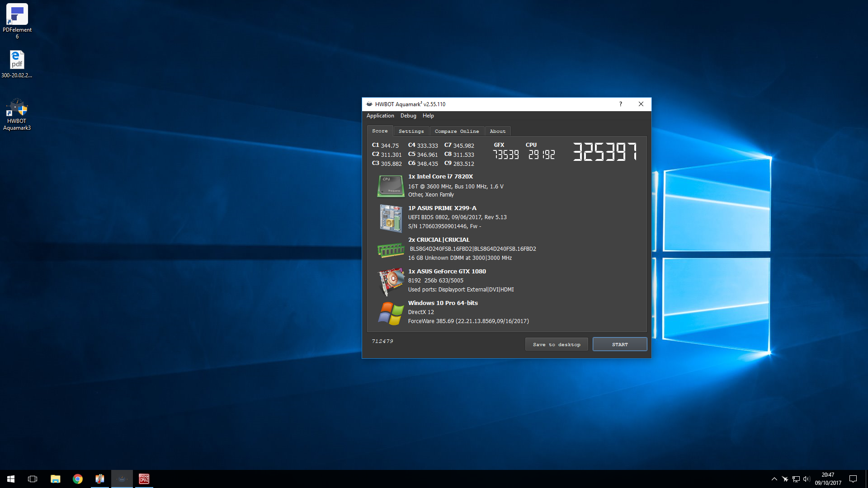
Task: Click the ASUS GeForce GTX 1080 heading
Action: tap(447, 272)
